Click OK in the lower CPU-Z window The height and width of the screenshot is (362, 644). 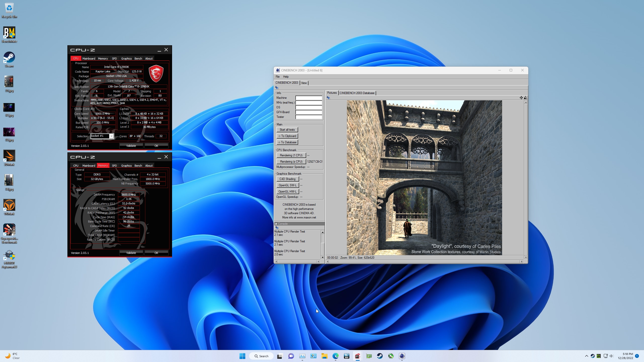[x=156, y=253]
